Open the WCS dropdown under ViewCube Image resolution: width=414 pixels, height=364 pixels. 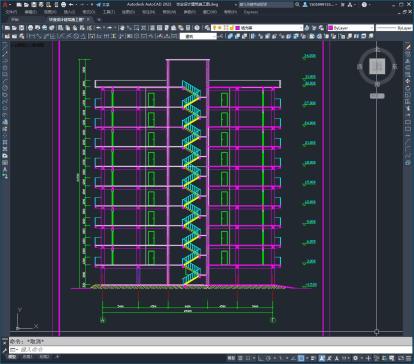(x=377, y=96)
